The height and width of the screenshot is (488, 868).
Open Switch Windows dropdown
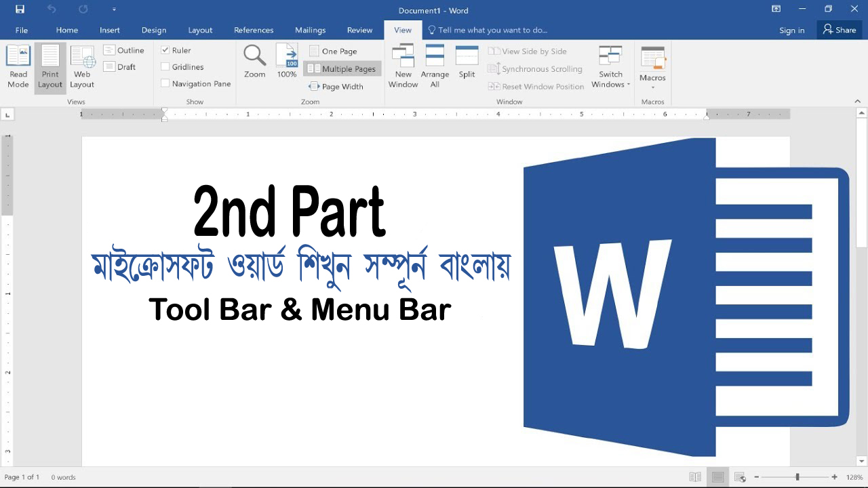pos(610,66)
